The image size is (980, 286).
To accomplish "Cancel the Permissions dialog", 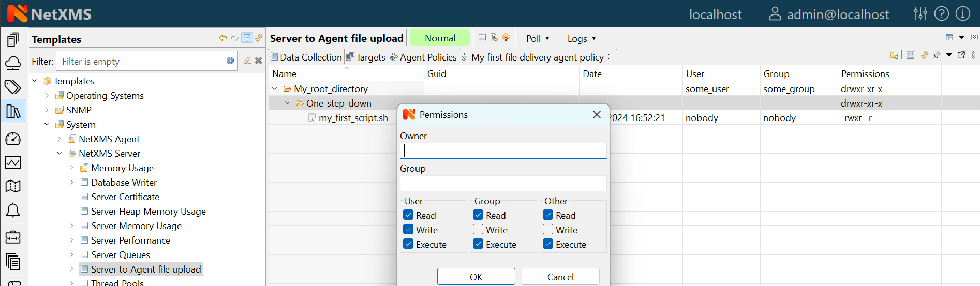I will pos(560,277).
